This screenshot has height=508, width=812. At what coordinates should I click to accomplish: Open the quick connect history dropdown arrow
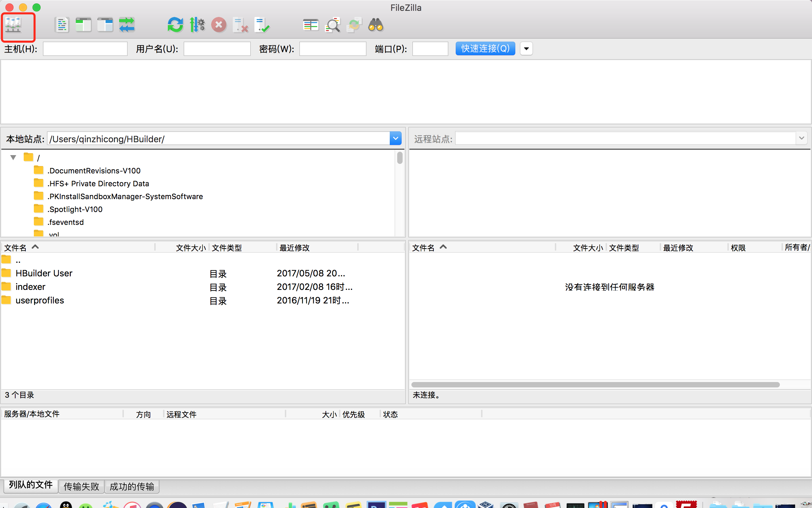point(526,49)
